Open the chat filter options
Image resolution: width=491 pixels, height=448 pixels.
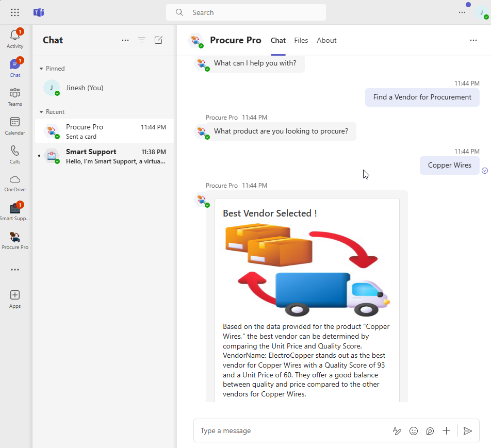(x=142, y=40)
